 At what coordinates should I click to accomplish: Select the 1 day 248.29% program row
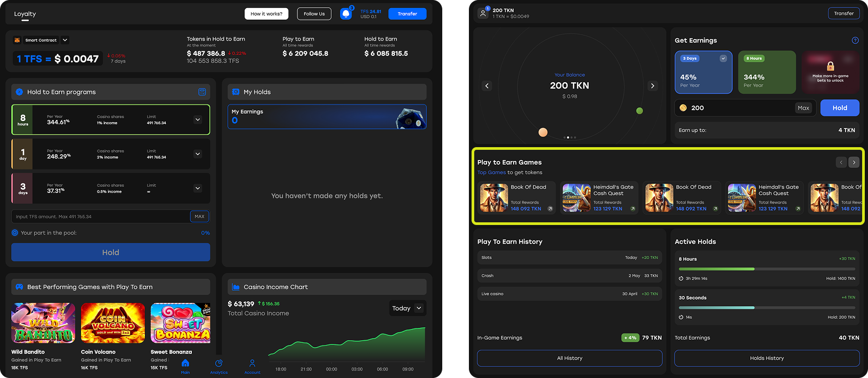[x=110, y=154]
